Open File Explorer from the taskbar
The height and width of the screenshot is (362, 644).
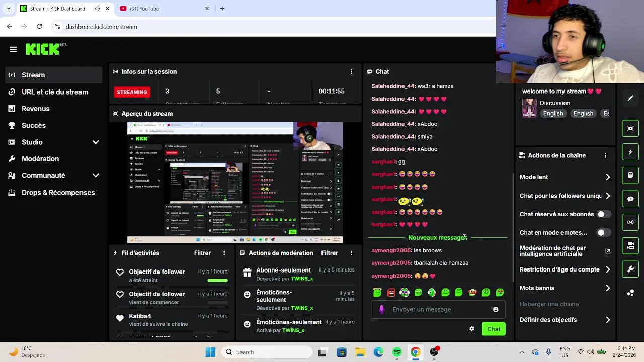click(360, 352)
